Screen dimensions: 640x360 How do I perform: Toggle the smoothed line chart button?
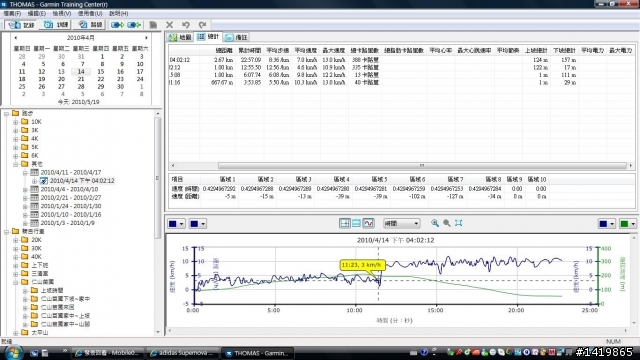pyautogui.click(x=368, y=223)
